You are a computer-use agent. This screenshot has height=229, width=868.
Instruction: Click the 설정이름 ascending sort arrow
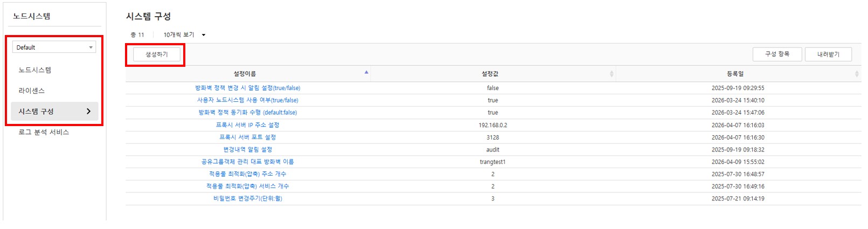click(x=366, y=72)
